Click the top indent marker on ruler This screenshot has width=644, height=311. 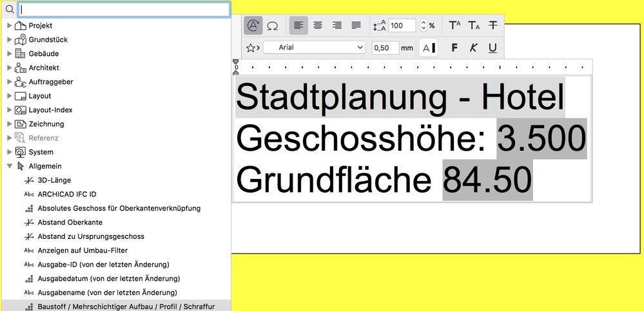[235, 62]
